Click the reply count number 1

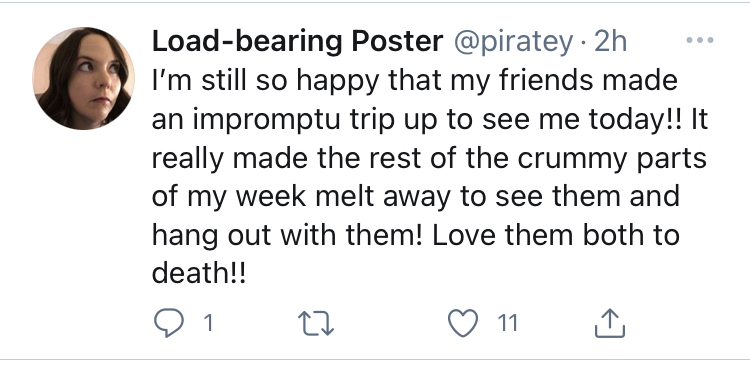[208, 323]
